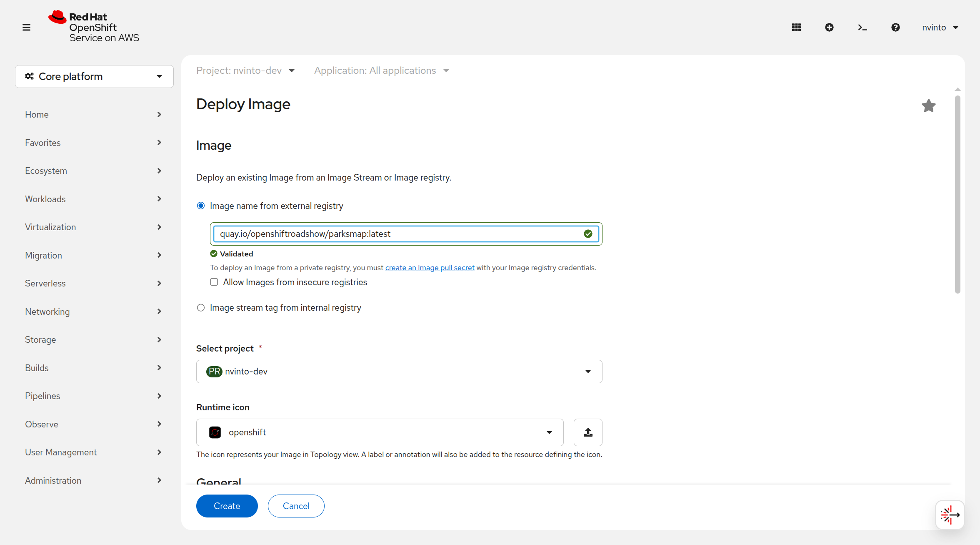
Task: Expand the Migration navigation section
Action: pyautogui.click(x=94, y=255)
